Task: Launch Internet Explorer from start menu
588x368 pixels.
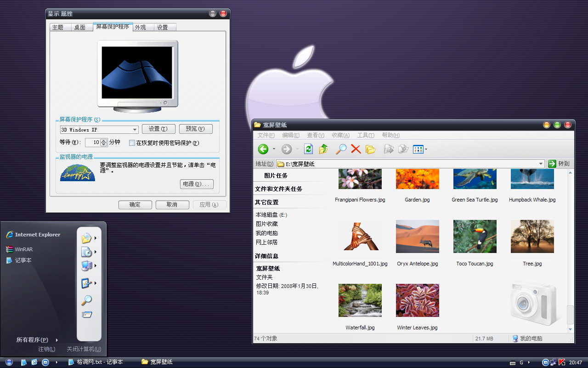Action: pyautogui.click(x=33, y=235)
